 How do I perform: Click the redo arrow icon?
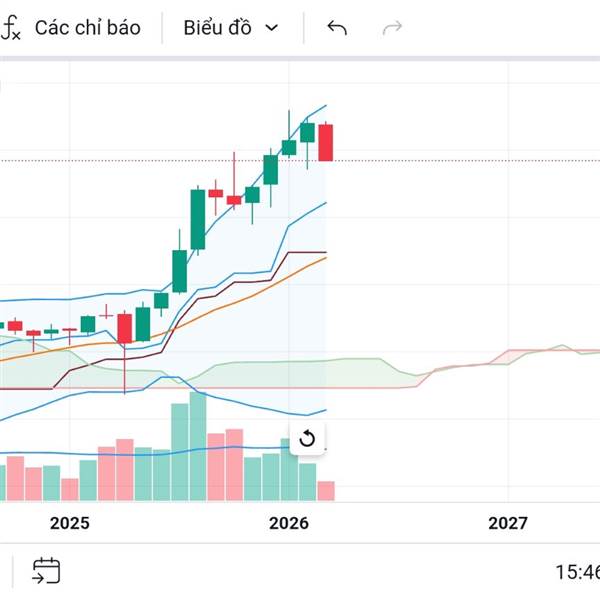pyautogui.click(x=392, y=28)
